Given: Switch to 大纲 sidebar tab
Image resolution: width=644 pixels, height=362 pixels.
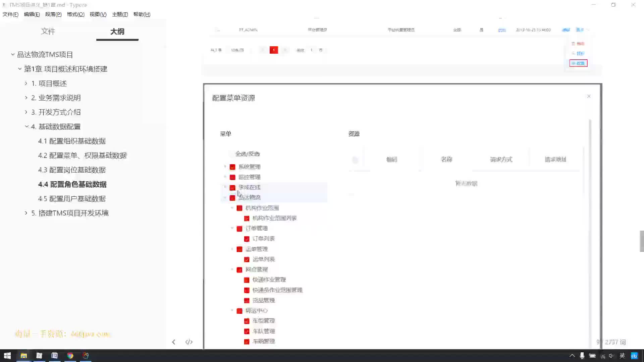Looking at the screenshot, I should [x=117, y=32].
